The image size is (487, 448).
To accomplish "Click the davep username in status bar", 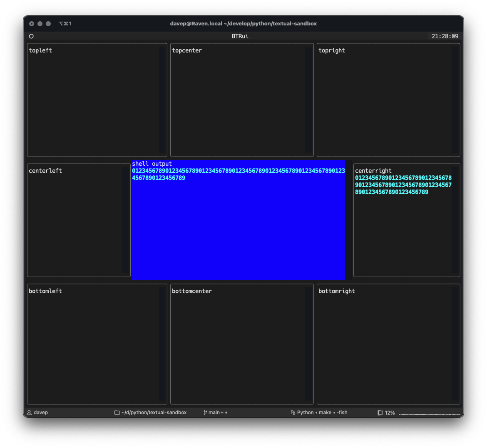I will pos(41,413).
